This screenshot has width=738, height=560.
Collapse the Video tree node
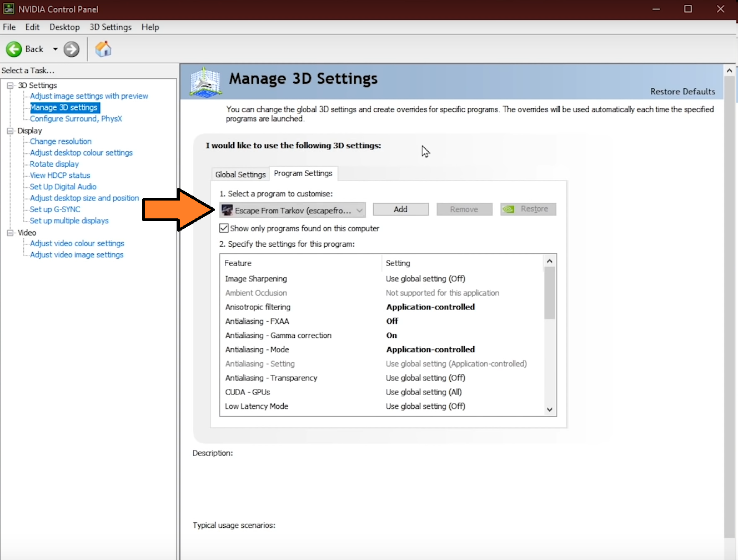pyautogui.click(x=10, y=233)
